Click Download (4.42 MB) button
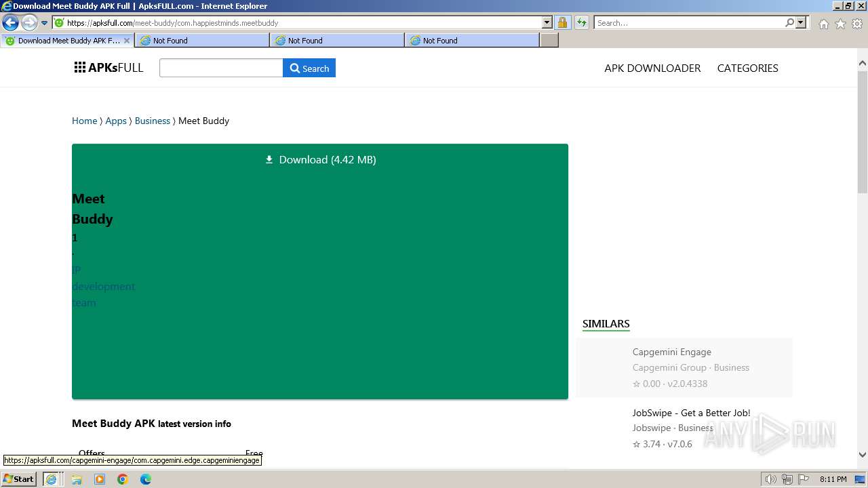Viewport: 868px width, 488px height. pos(320,160)
